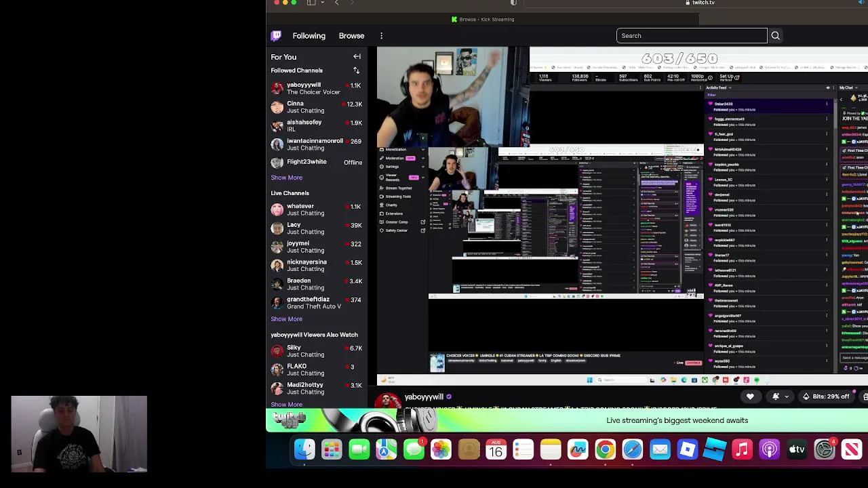
Task: Open Lacy's live channel
Action: point(317,228)
